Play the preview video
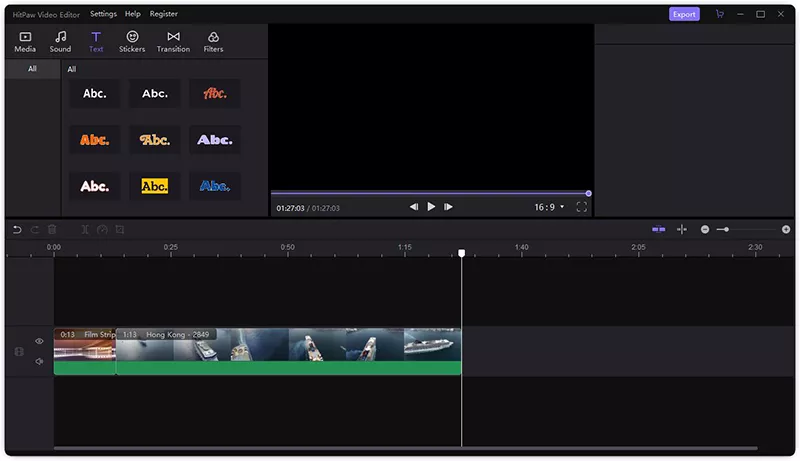This screenshot has height=461, width=800. tap(431, 207)
